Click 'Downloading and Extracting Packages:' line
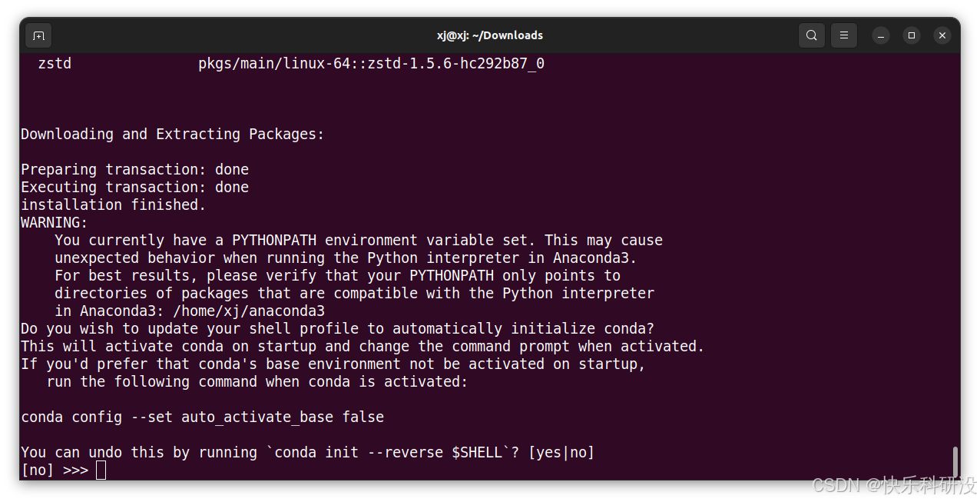 [173, 135]
